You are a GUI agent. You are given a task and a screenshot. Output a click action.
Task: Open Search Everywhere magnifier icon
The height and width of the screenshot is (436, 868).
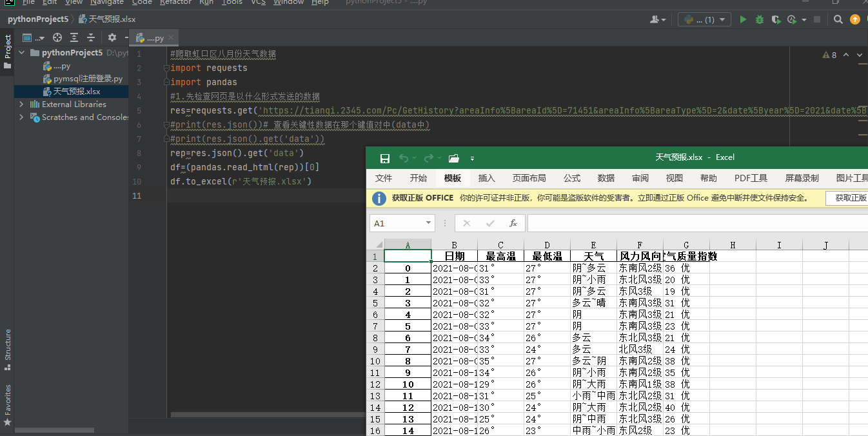pyautogui.click(x=838, y=20)
